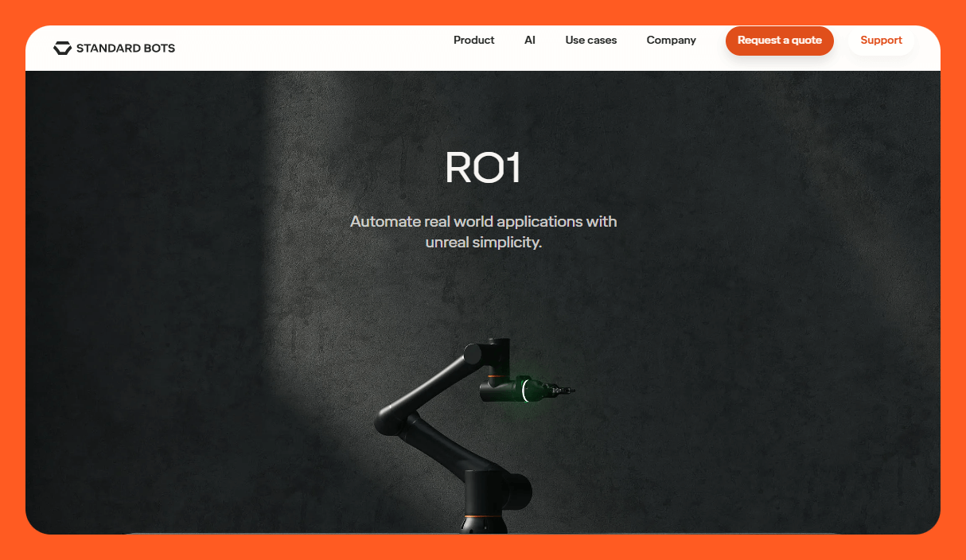Click the robot arm's top shoulder joint
Image resolution: width=966 pixels, height=560 pixels.
pyautogui.click(x=473, y=353)
